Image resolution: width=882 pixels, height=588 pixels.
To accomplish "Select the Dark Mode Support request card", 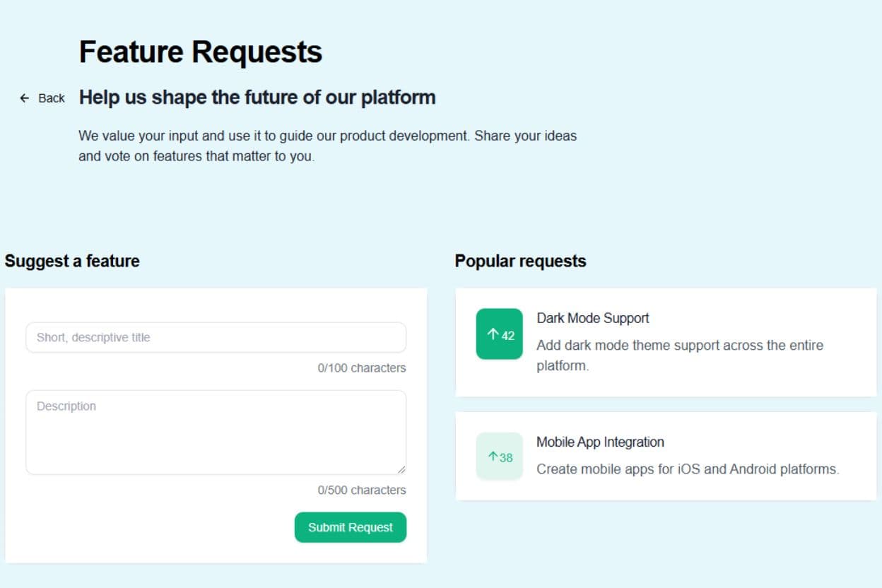I will point(666,341).
